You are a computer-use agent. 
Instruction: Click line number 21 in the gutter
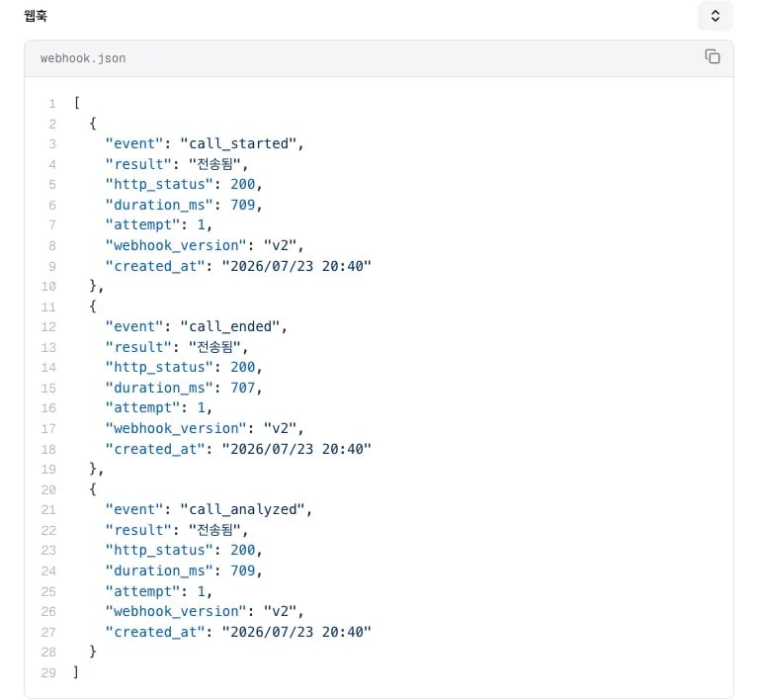tap(48, 510)
